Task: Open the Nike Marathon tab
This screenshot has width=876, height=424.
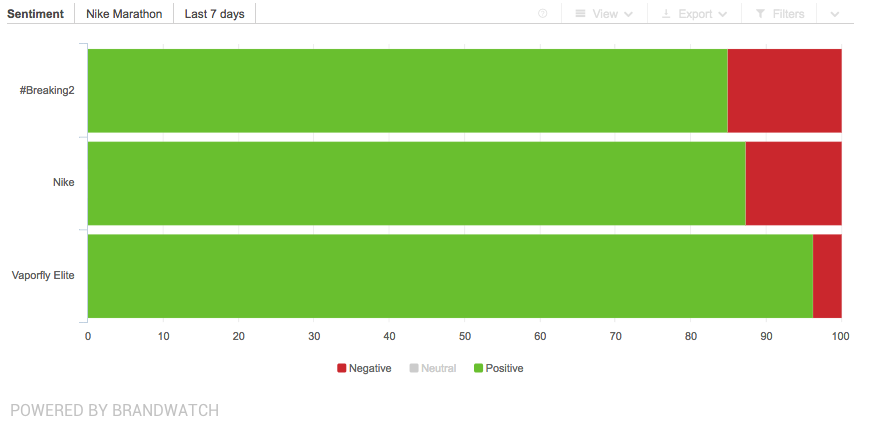Action: coord(124,14)
